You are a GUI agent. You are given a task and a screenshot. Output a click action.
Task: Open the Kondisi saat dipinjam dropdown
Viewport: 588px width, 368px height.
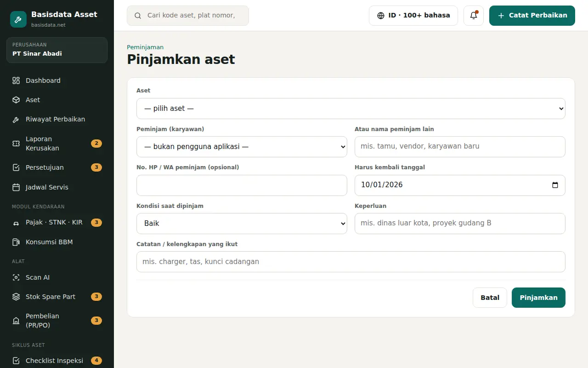point(242,224)
